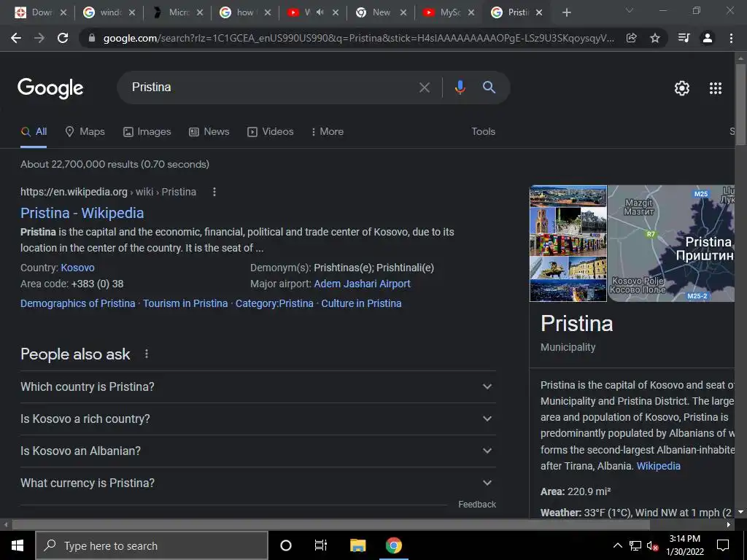
Task: Open Chrome three-dot menu
Action: [x=731, y=38]
